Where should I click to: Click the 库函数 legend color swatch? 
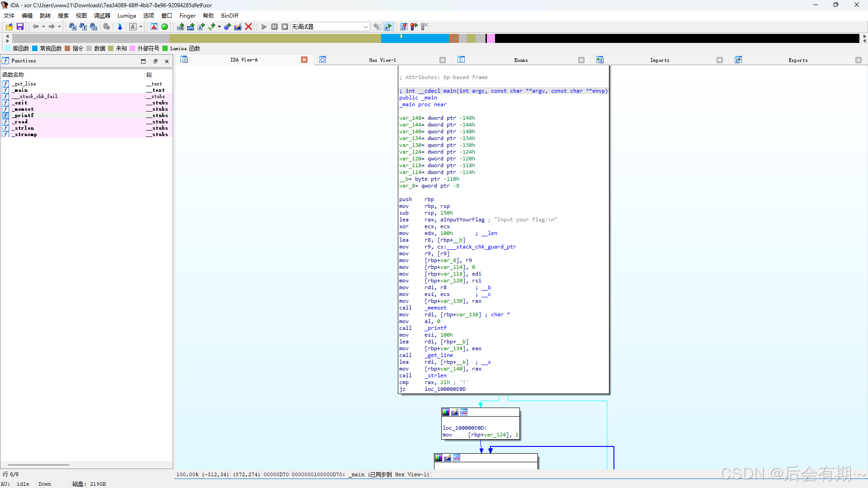click(x=8, y=48)
